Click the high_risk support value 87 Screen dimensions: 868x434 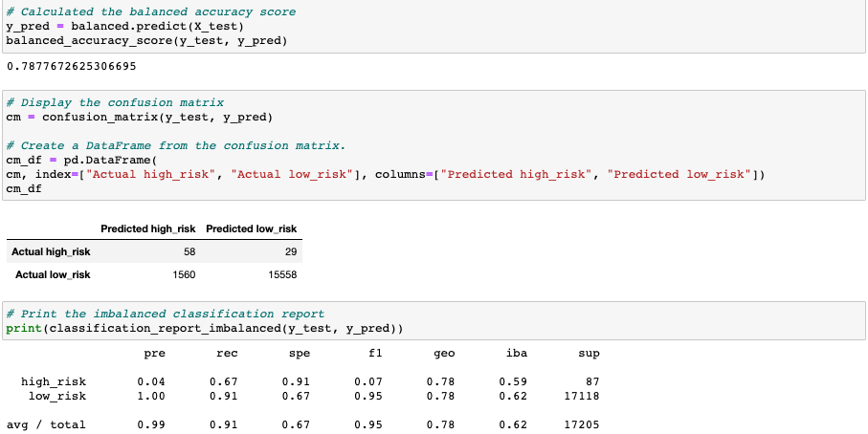click(x=592, y=382)
